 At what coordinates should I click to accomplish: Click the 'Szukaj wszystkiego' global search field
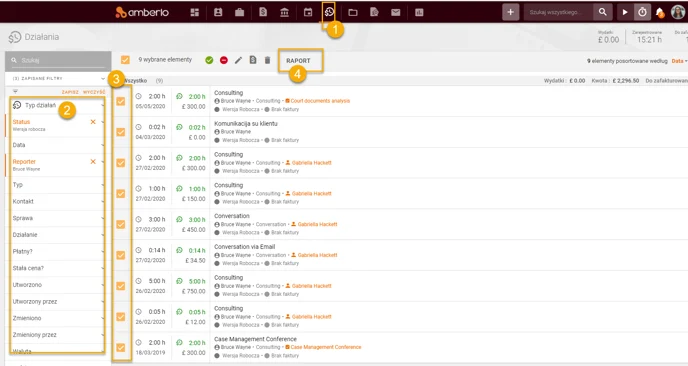[559, 12]
